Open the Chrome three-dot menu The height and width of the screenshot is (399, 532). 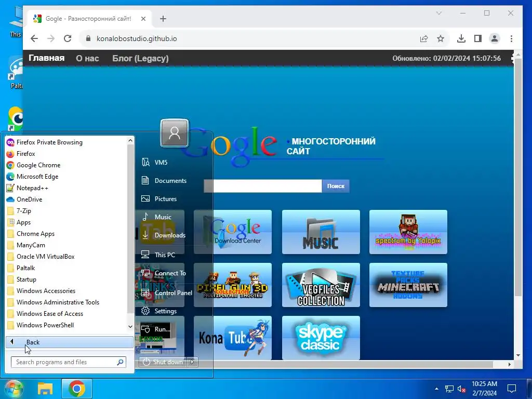click(511, 38)
